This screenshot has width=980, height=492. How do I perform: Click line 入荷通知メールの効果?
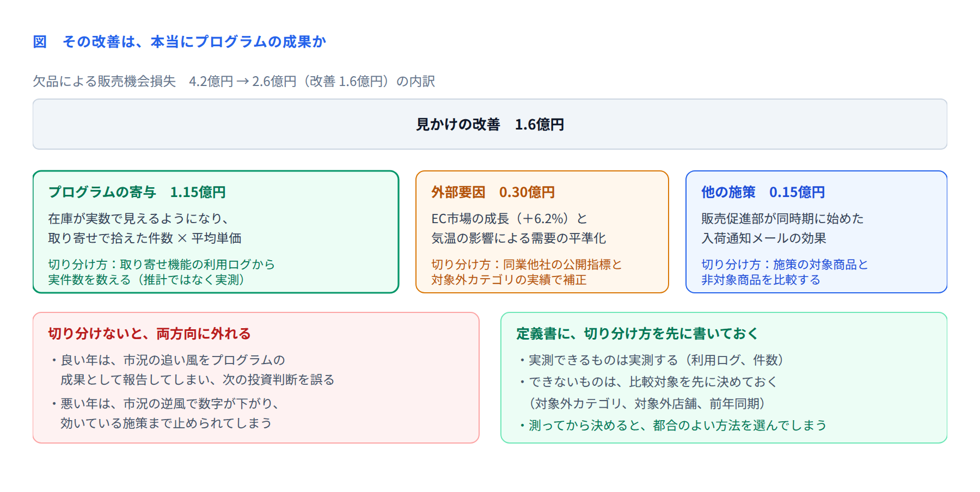764,238
